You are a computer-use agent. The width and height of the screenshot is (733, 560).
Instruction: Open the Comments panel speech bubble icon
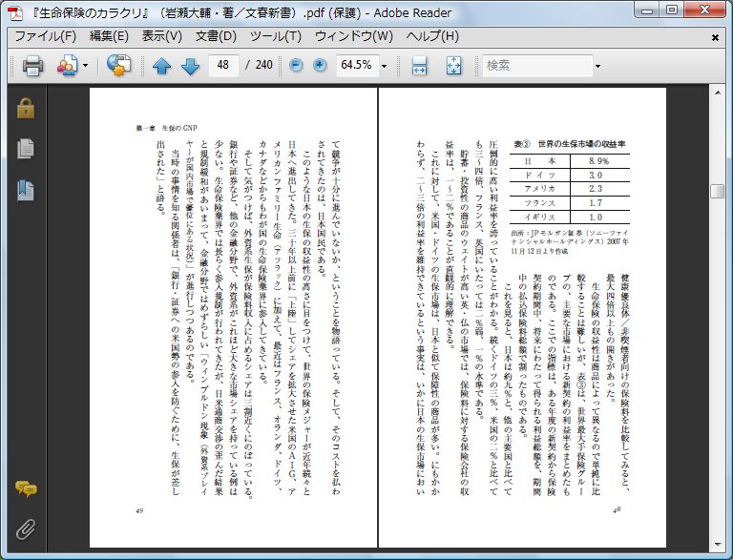tap(26, 489)
